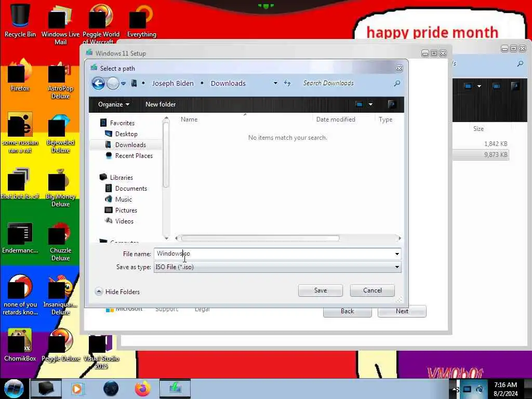Viewport: 532px width, 399px height.
Task: Go back in Select a path dialog
Action: pyautogui.click(x=98, y=83)
